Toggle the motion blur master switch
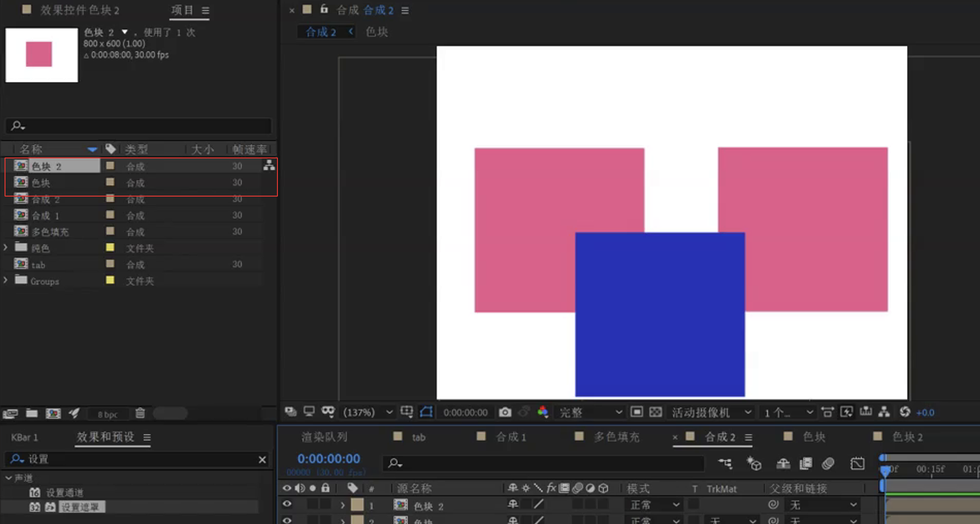Viewport: 980px width, 524px height. click(x=828, y=463)
